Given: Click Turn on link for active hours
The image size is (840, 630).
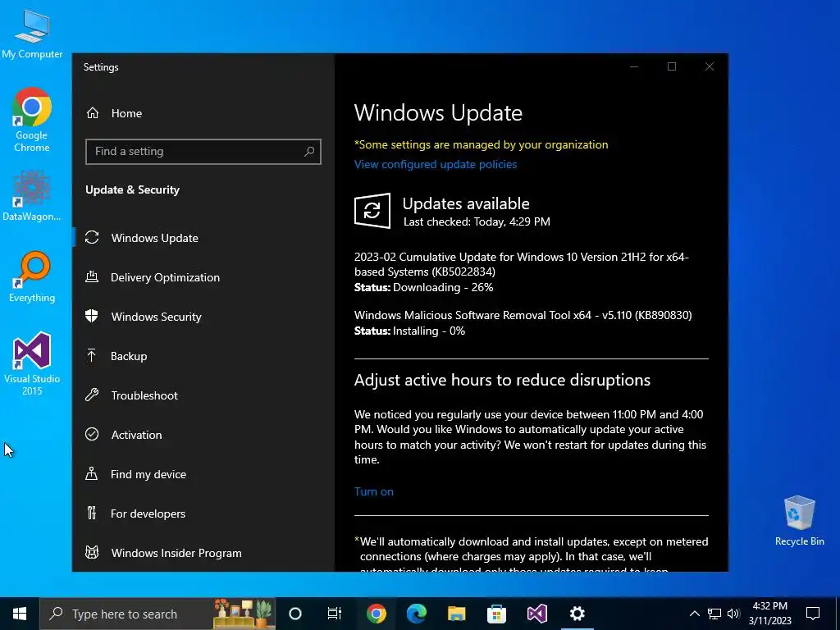Looking at the screenshot, I should coord(374,492).
